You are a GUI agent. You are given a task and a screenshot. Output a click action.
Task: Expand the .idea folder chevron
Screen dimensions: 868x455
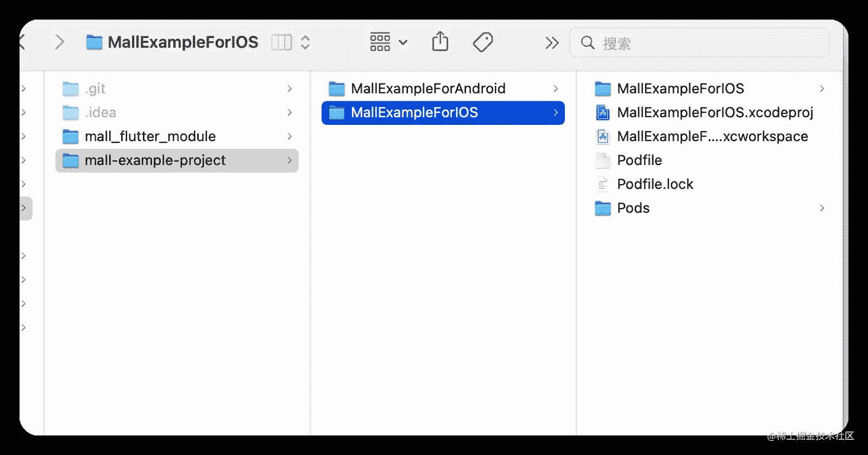pos(290,112)
